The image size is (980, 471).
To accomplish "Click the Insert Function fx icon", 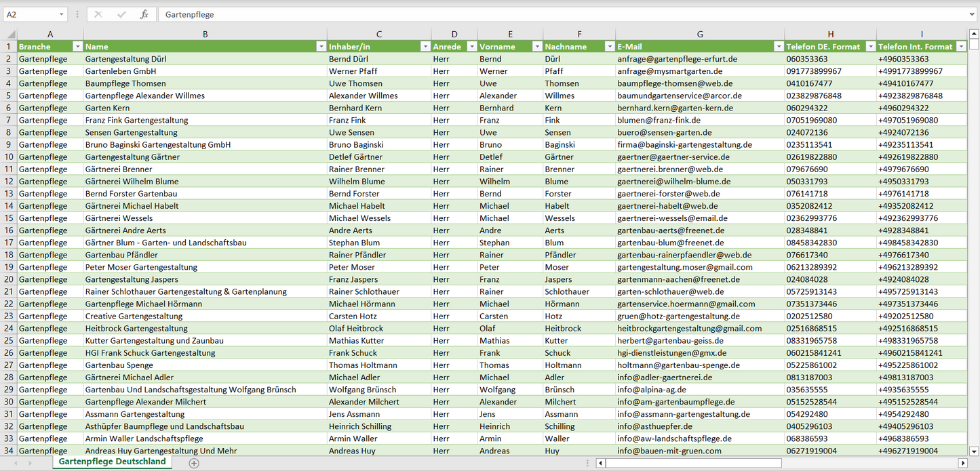I will [144, 14].
